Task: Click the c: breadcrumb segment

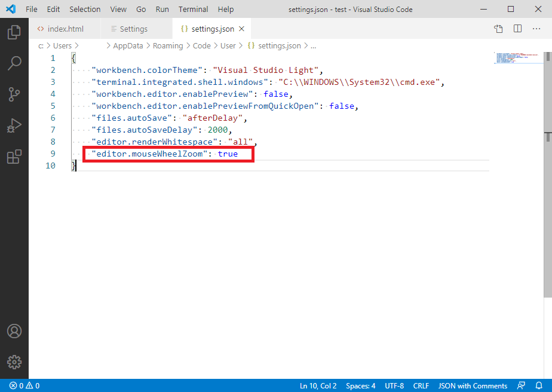Action: click(x=41, y=46)
